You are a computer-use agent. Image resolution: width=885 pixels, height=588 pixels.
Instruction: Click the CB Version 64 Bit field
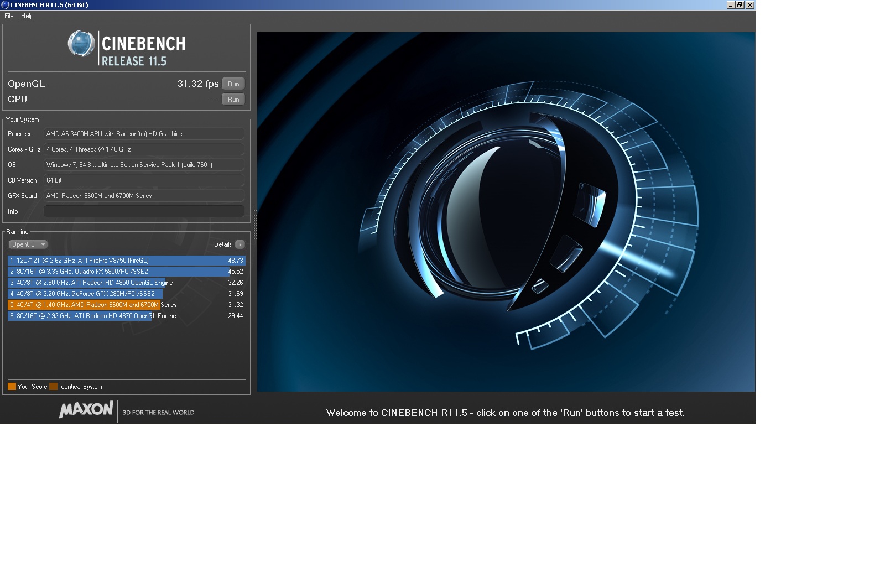click(x=144, y=180)
